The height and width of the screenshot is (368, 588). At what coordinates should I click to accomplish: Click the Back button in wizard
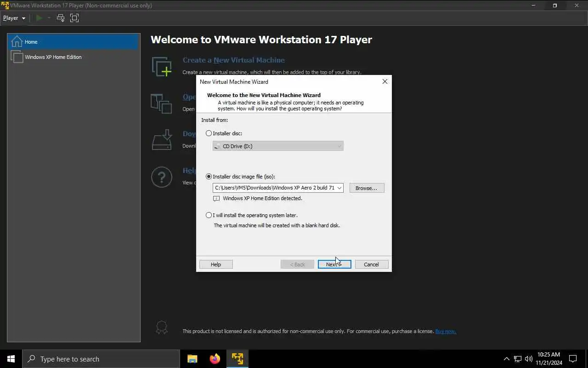coord(297,264)
